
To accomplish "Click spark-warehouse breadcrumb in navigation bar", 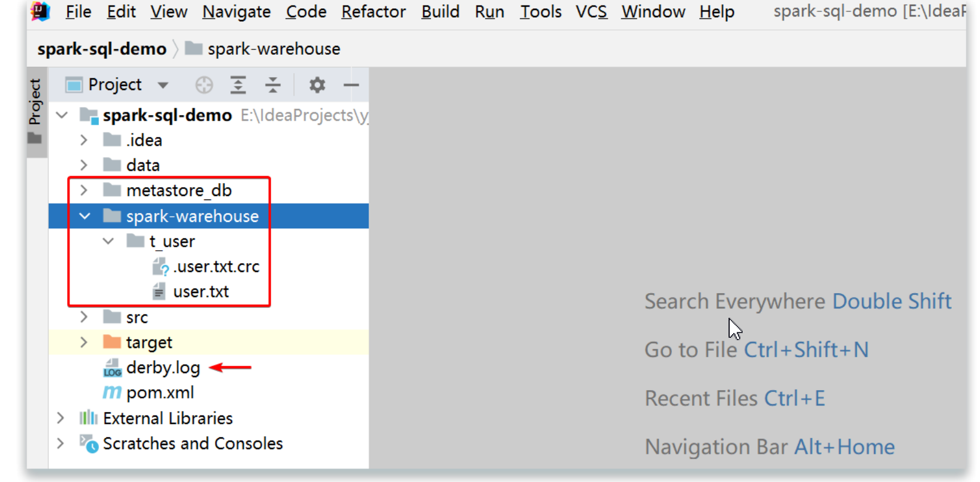I will (x=274, y=49).
